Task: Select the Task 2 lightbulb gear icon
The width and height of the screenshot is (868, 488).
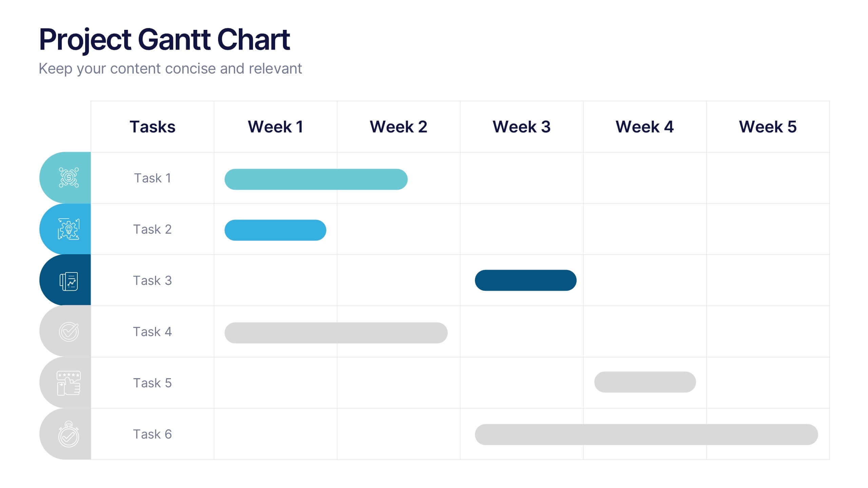Action: pyautogui.click(x=69, y=229)
